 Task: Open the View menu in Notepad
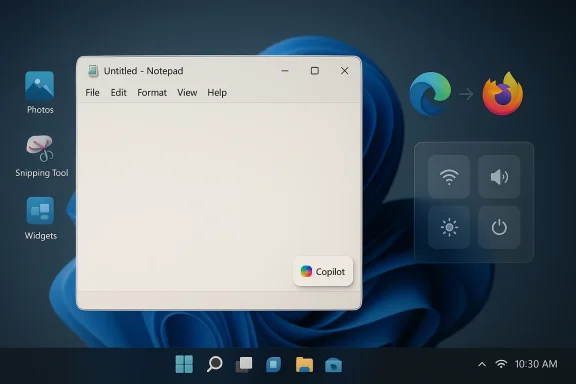(x=187, y=93)
